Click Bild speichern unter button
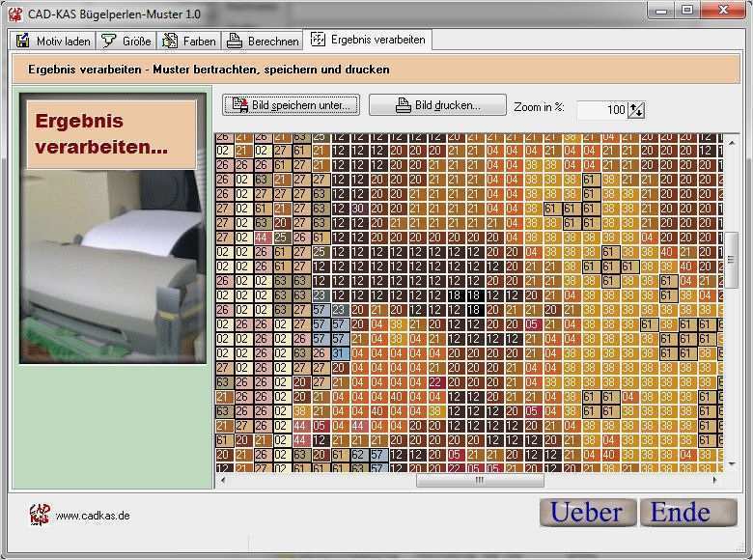The image size is (753, 560). pos(291,104)
